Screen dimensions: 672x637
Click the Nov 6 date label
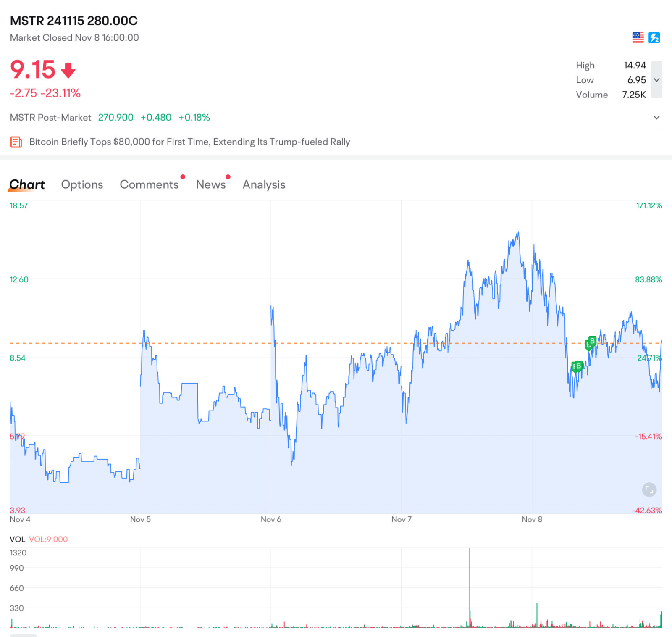click(x=271, y=520)
